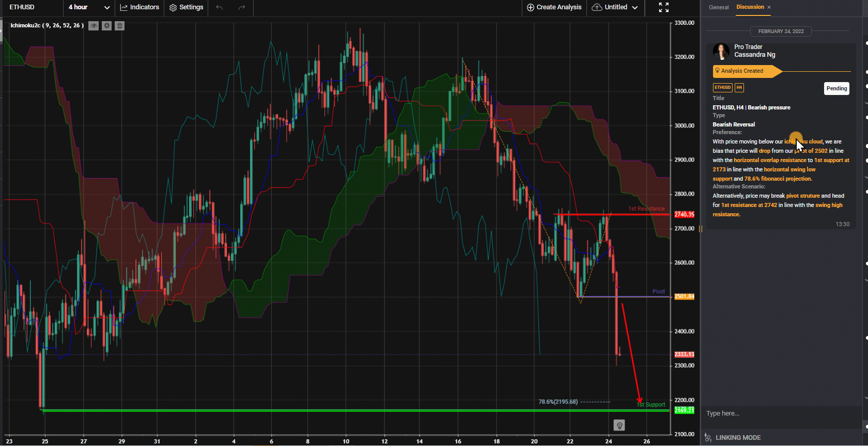868x446 pixels.
Task: Click the horizontal overlap resistance highlighted text
Action: (770, 160)
